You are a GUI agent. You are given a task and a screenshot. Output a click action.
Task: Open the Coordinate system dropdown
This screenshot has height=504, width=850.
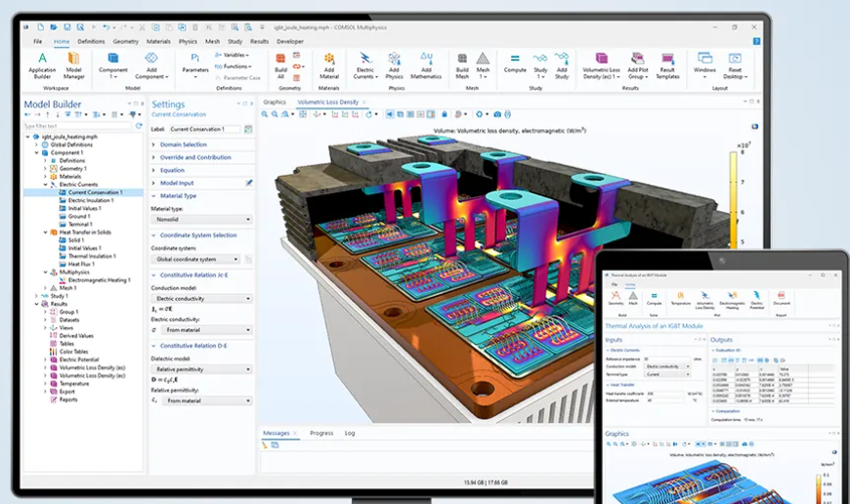(201, 259)
